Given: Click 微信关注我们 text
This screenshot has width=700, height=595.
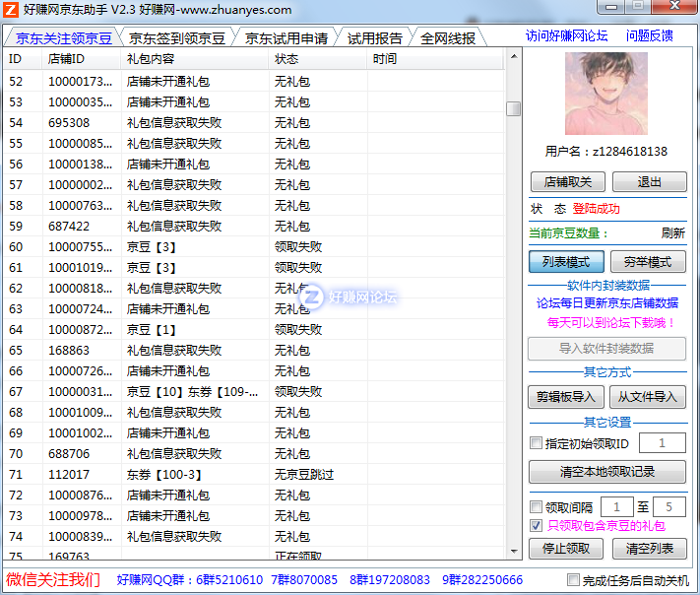Looking at the screenshot, I should point(53,580).
